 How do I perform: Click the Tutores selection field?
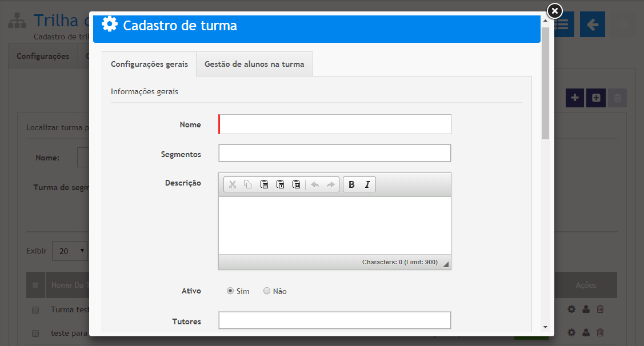[x=334, y=320]
